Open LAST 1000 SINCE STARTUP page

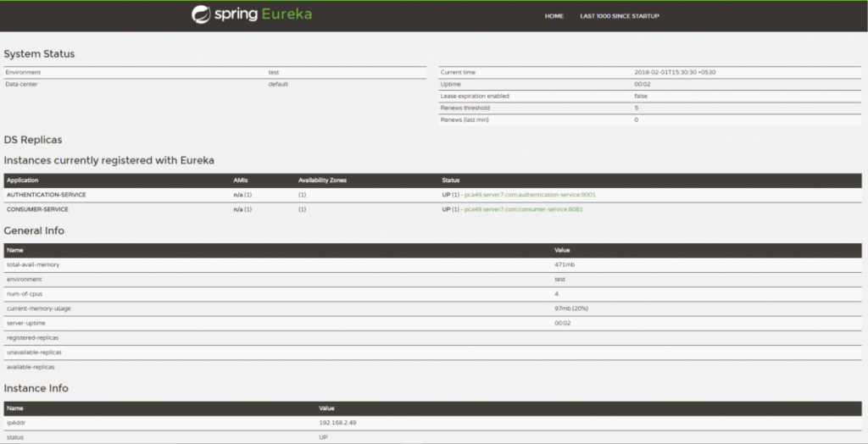pos(619,16)
